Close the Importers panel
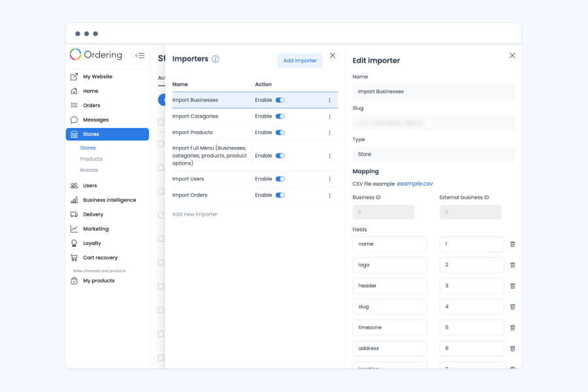Image resolution: width=588 pixels, height=392 pixels. [x=333, y=56]
